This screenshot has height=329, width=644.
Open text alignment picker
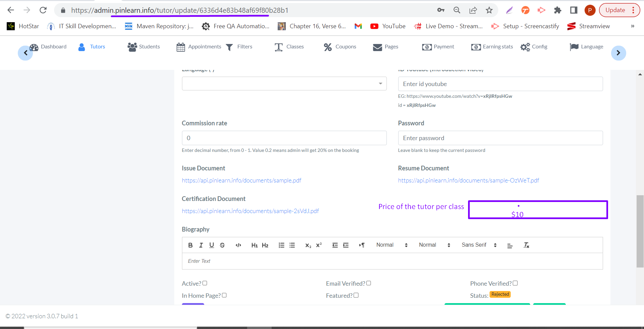[x=510, y=245]
